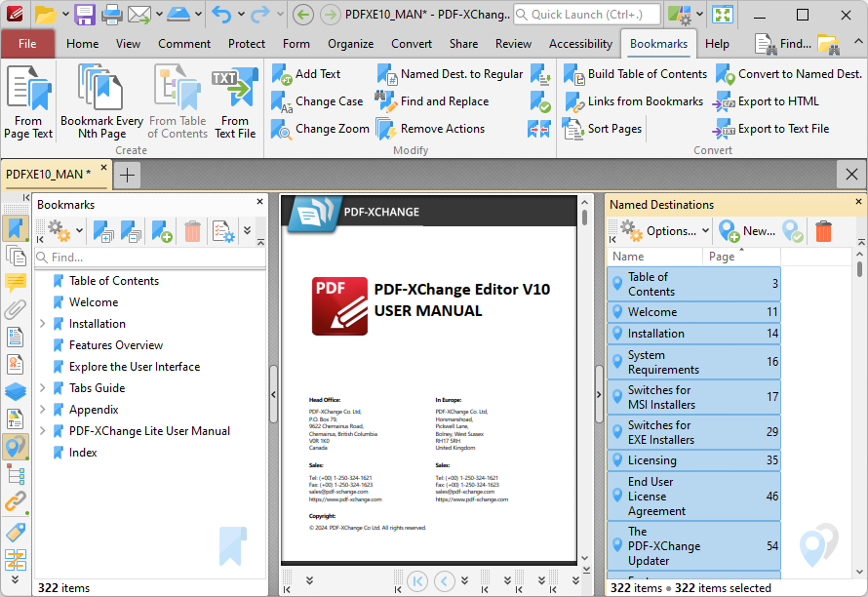Expand the Installation bookmark
Viewport: 868px width, 597px height.
[x=43, y=324]
